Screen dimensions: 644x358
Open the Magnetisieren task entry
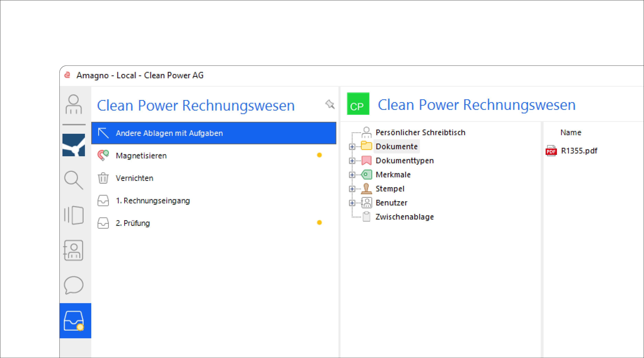tap(214, 155)
